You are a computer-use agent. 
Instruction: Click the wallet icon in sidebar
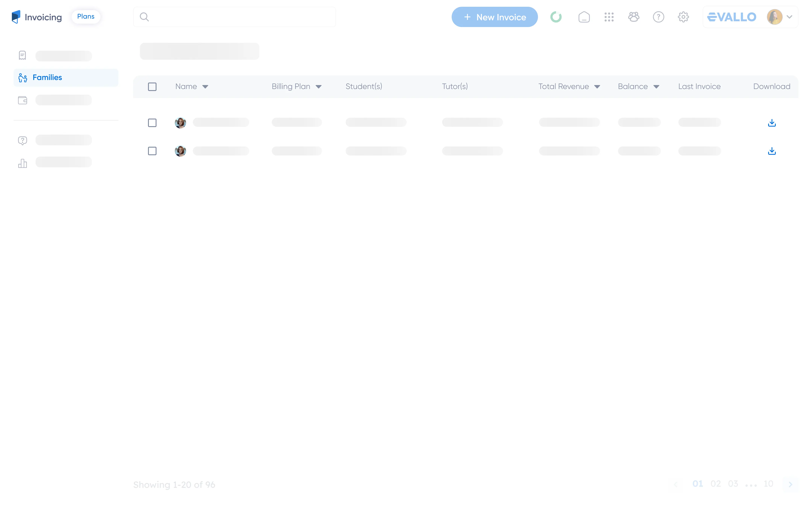[x=23, y=100]
